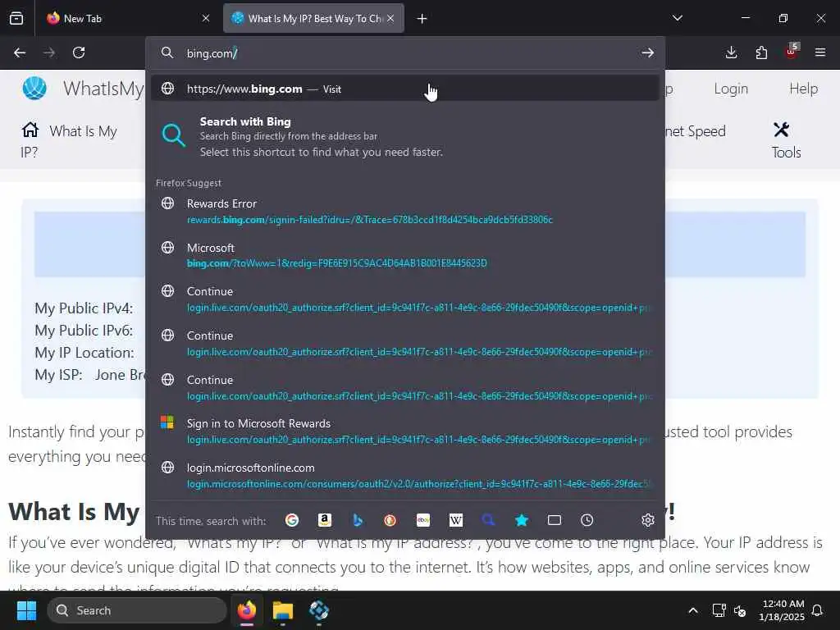Screen dimensions: 840x630
Task: Open the Help link on the page
Action: tap(804, 89)
